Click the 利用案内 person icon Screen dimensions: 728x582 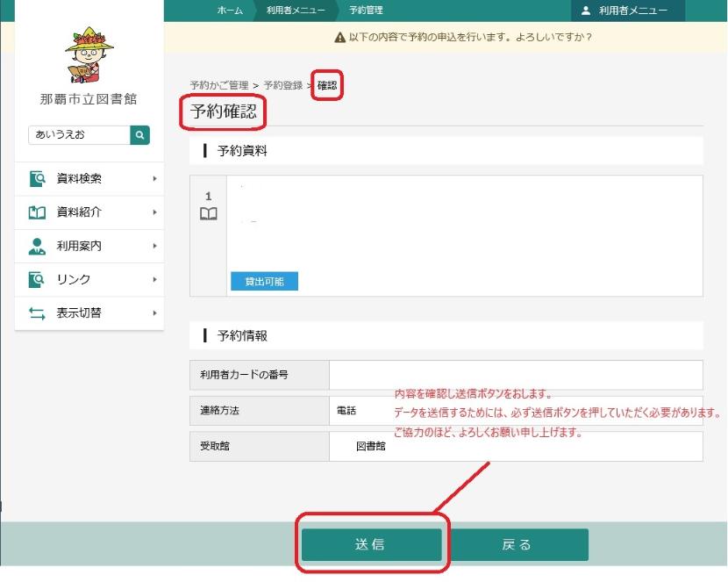click(37, 246)
